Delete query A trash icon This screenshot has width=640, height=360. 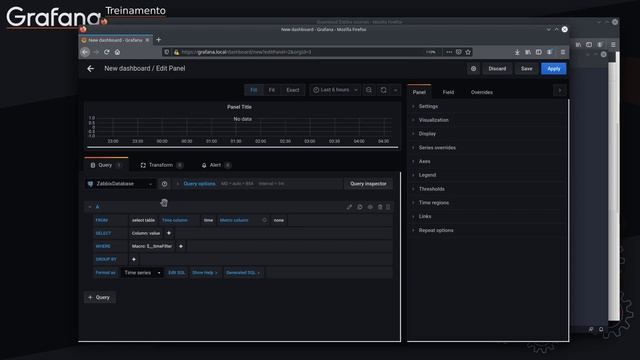(380, 207)
